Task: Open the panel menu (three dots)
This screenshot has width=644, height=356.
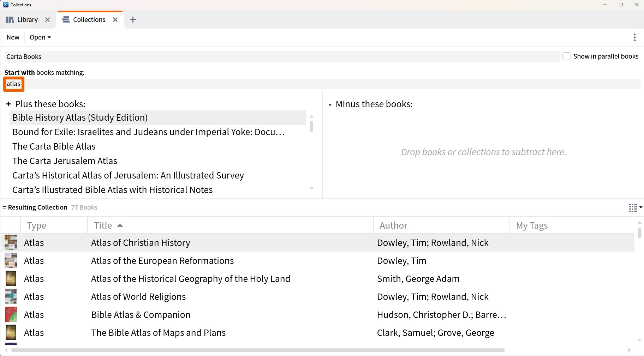Action: click(634, 37)
